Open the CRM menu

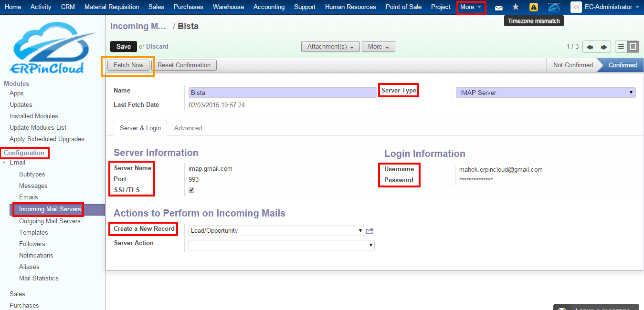pos(68,7)
